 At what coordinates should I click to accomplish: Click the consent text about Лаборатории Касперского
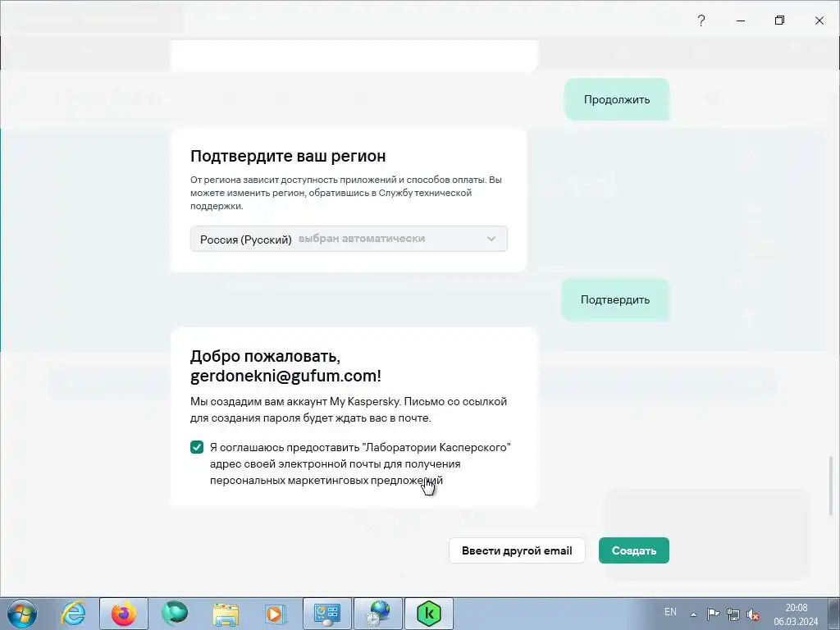click(360, 463)
